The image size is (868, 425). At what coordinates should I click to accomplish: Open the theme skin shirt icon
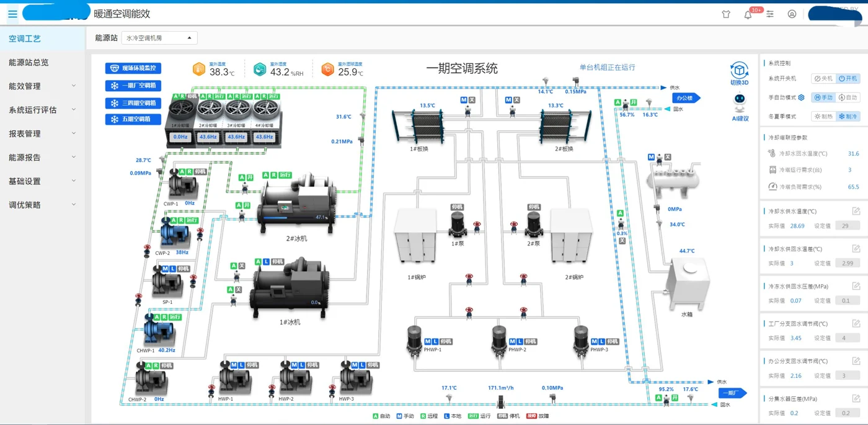pos(726,14)
